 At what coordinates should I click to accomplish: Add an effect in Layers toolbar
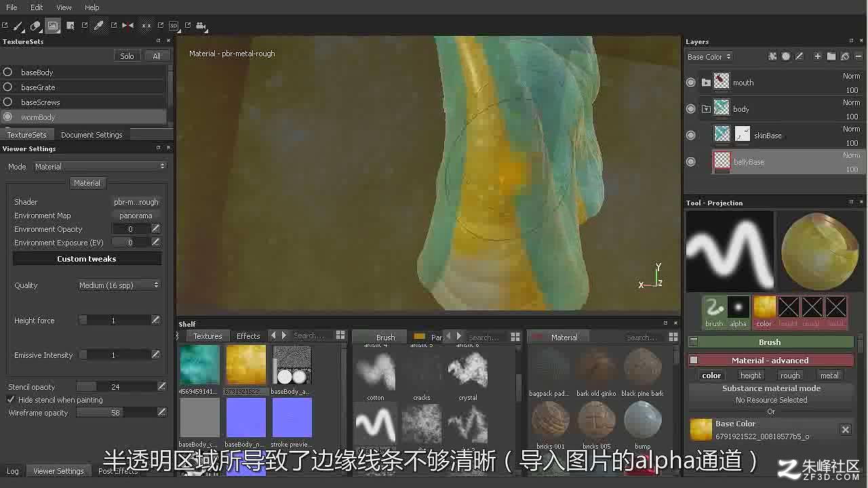[772, 57]
